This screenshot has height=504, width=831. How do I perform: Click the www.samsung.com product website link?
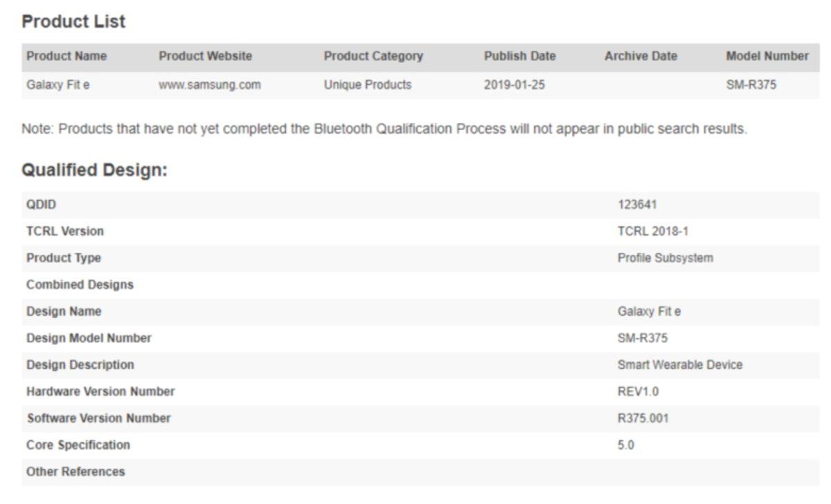pyautogui.click(x=209, y=85)
